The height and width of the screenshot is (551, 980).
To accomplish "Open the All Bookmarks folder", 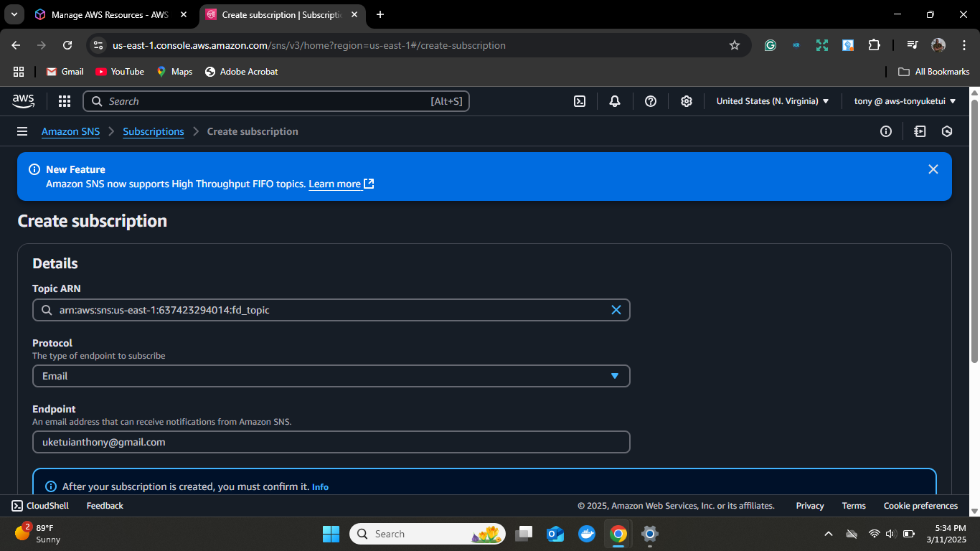I will (x=934, y=72).
